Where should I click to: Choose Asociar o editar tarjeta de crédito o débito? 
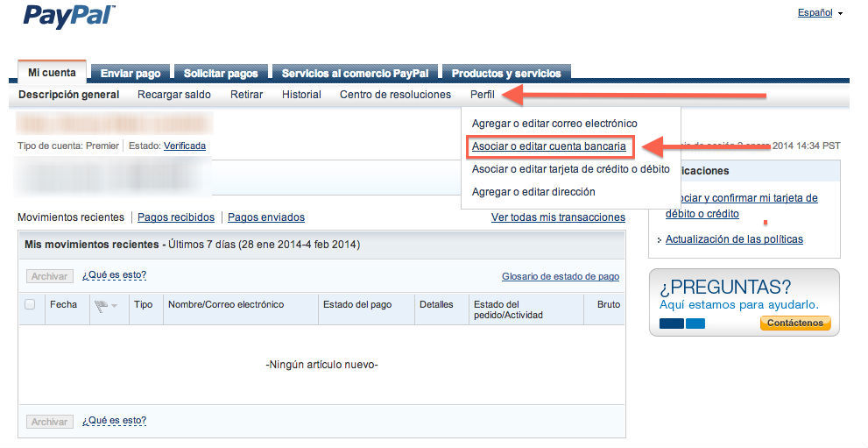coord(571,169)
